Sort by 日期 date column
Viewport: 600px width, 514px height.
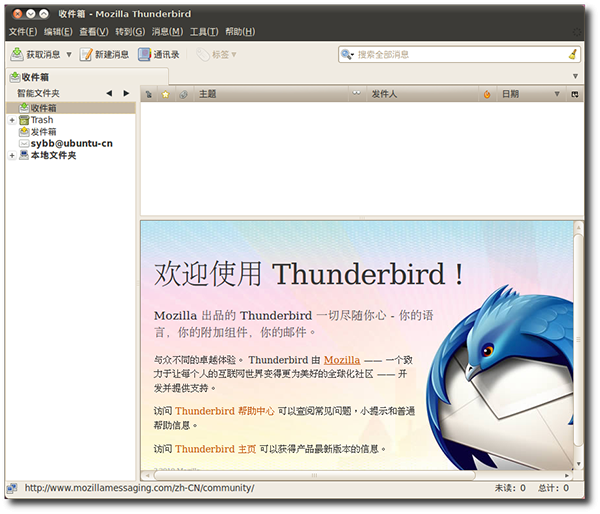coord(530,94)
